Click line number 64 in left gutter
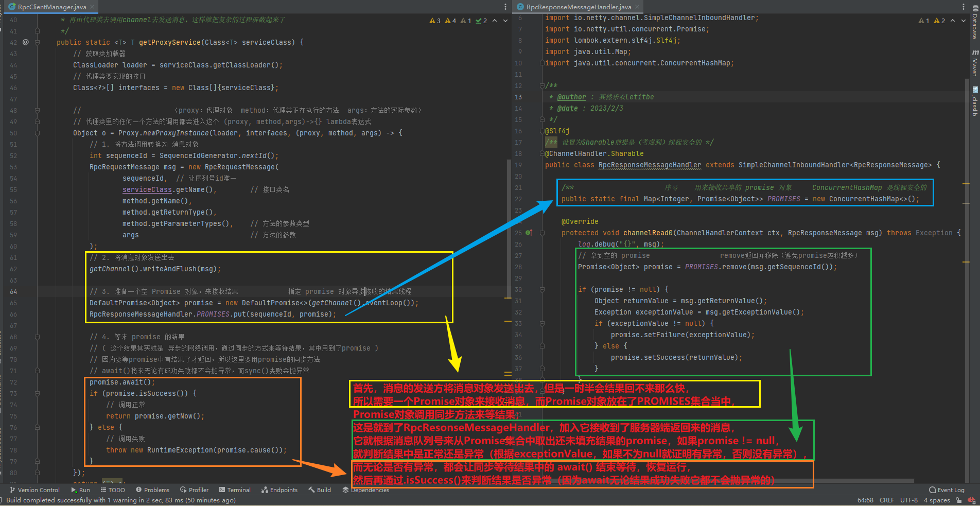 tap(13, 291)
